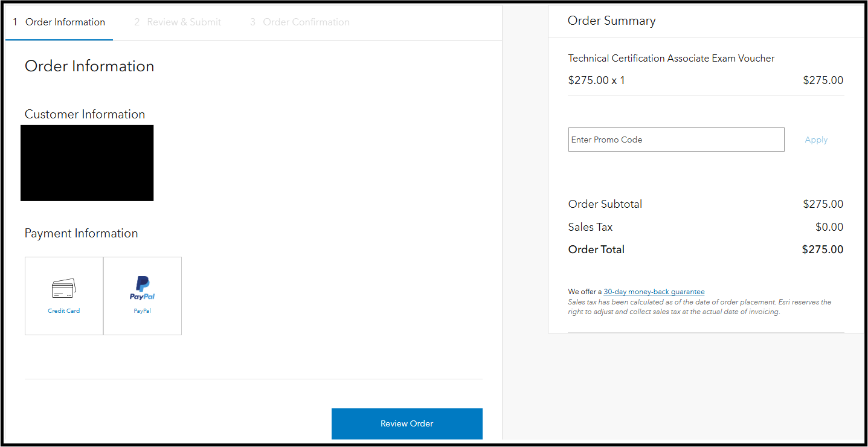Screen dimensions: 868x447
Task: Click the blacked-out customer details block
Action: (x=87, y=163)
